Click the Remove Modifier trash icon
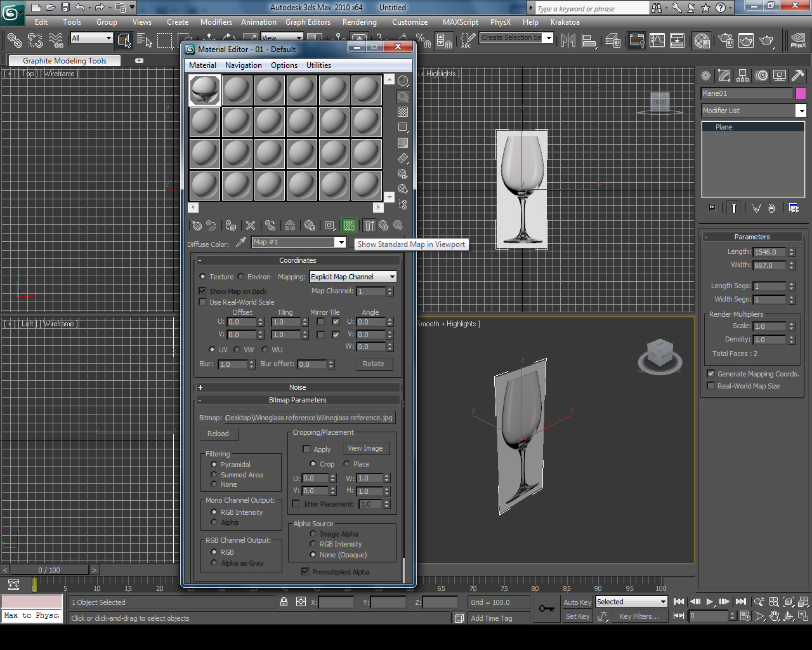 pos(771,208)
